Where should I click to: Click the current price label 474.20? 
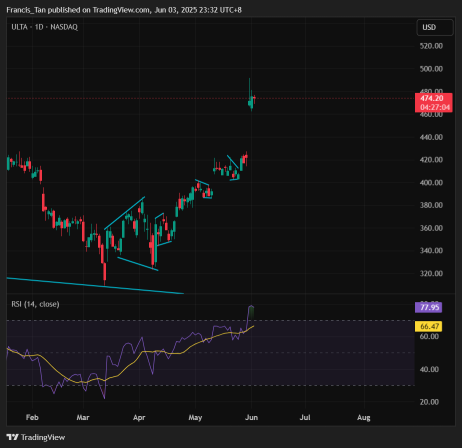click(432, 98)
